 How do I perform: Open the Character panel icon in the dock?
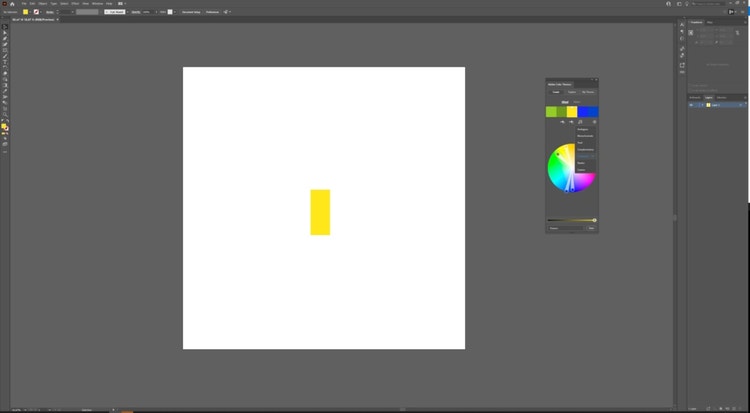pos(682,24)
